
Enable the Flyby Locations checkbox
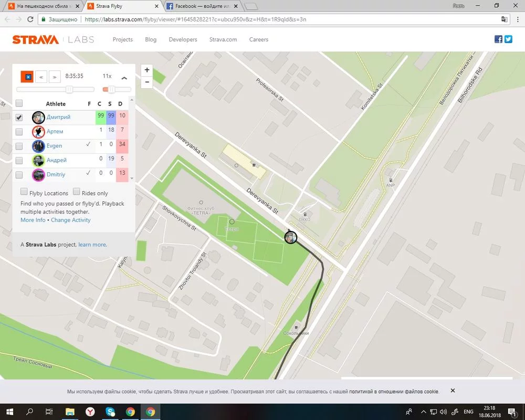point(24,192)
